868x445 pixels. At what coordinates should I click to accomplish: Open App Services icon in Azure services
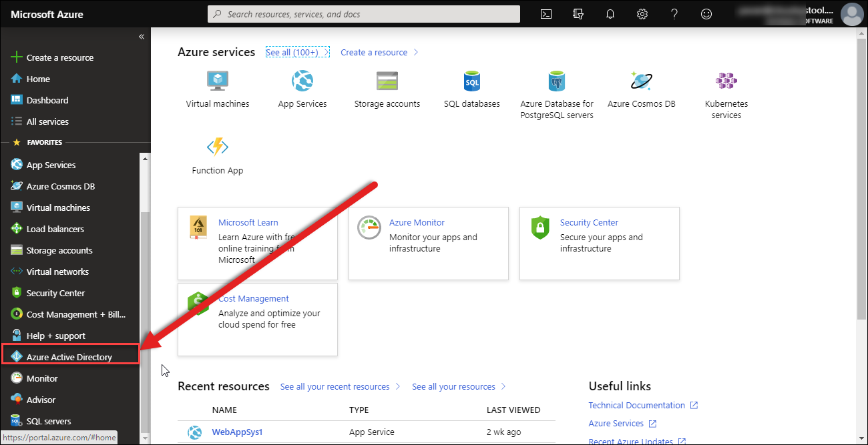(x=302, y=81)
